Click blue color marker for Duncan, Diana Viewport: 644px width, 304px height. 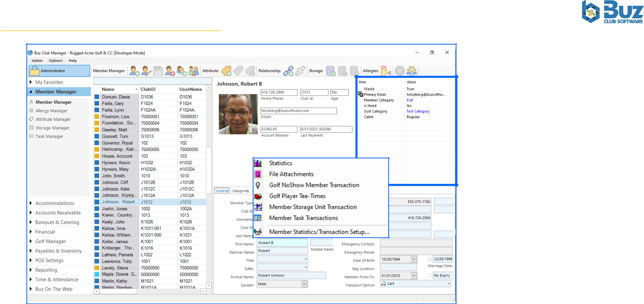point(97,97)
